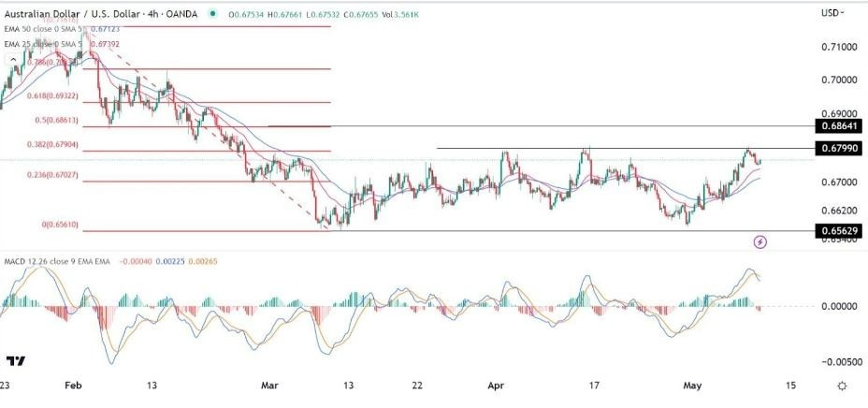868x408 pixels.
Task: Click the May date on time axis
Action: pyautogui.click(x=692, y=386)
